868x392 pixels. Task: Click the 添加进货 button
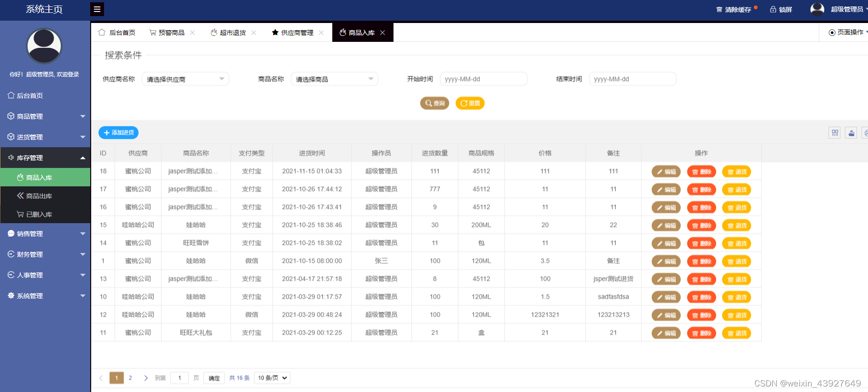(x=118, y=133)
